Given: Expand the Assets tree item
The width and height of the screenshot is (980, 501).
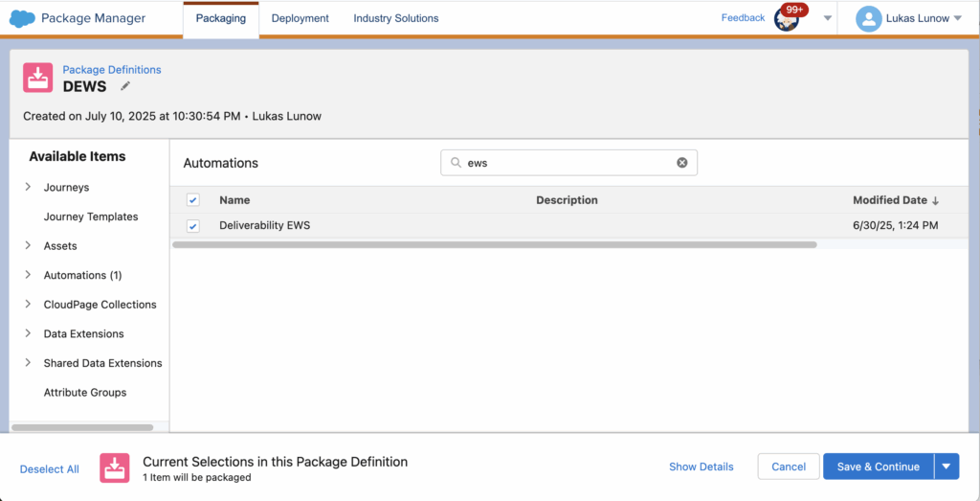Looking at the screenshot, I should tap(28, 246).
